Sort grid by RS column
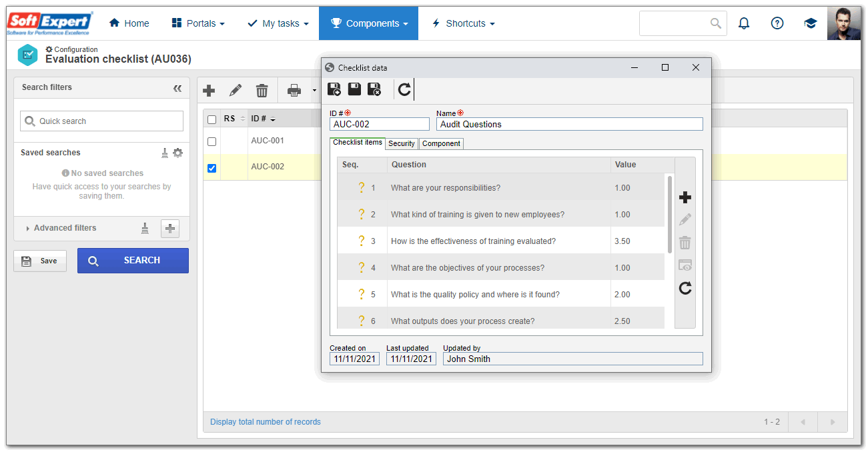The width and height of the screenshot is (868, 452). point(234,119)
